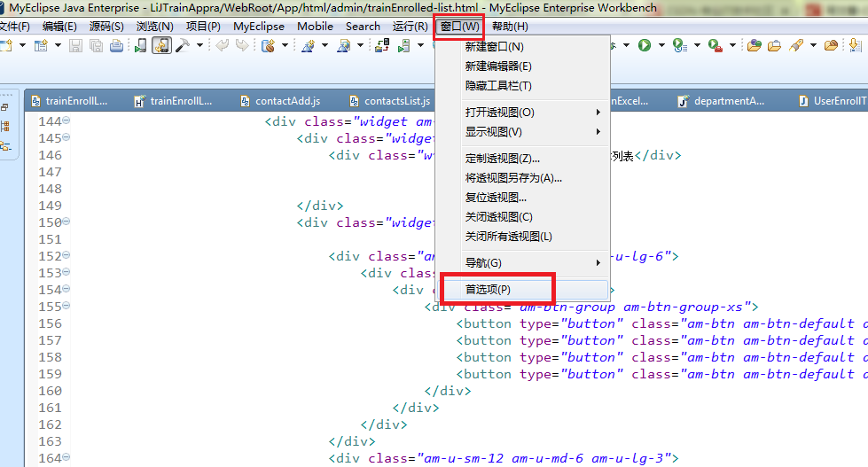Switch to trainEnrollL... tab with H icon
The height and width of the screenshot is (467, 868).
coord(174,101)
